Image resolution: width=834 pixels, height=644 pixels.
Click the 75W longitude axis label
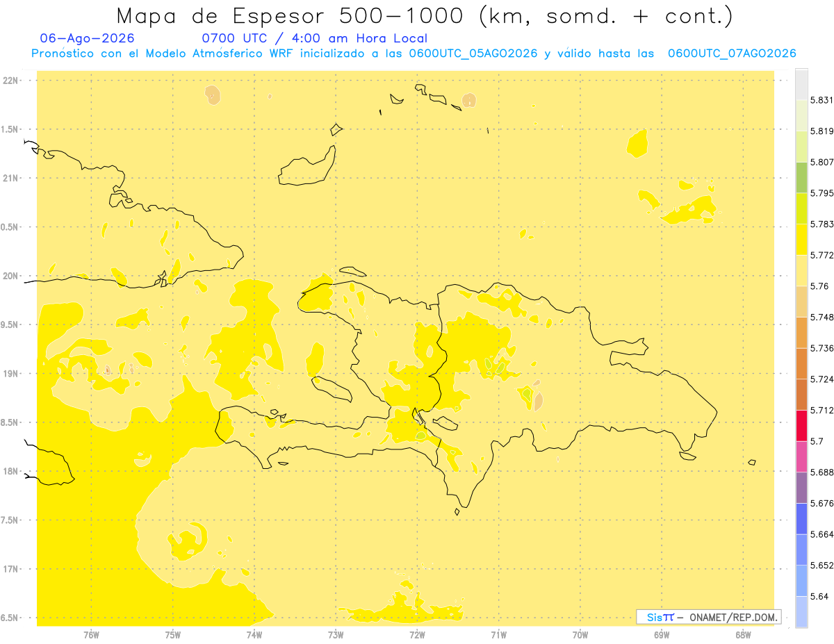point(172,635)
